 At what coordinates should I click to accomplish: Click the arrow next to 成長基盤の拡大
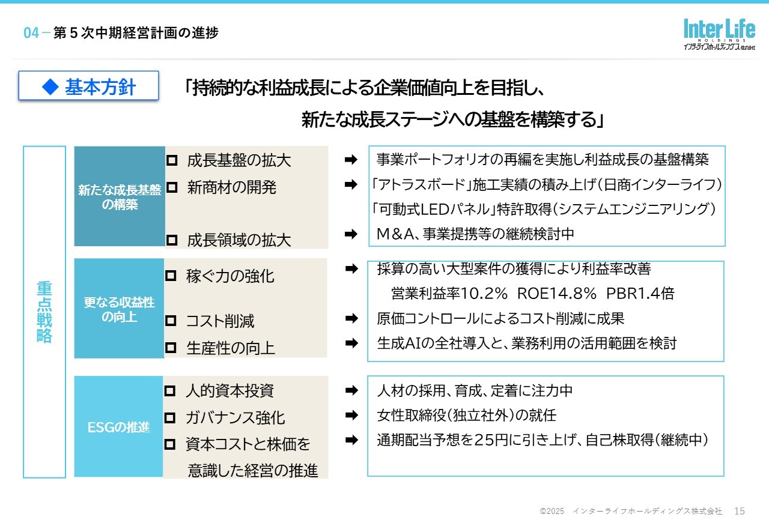point(351,160)
